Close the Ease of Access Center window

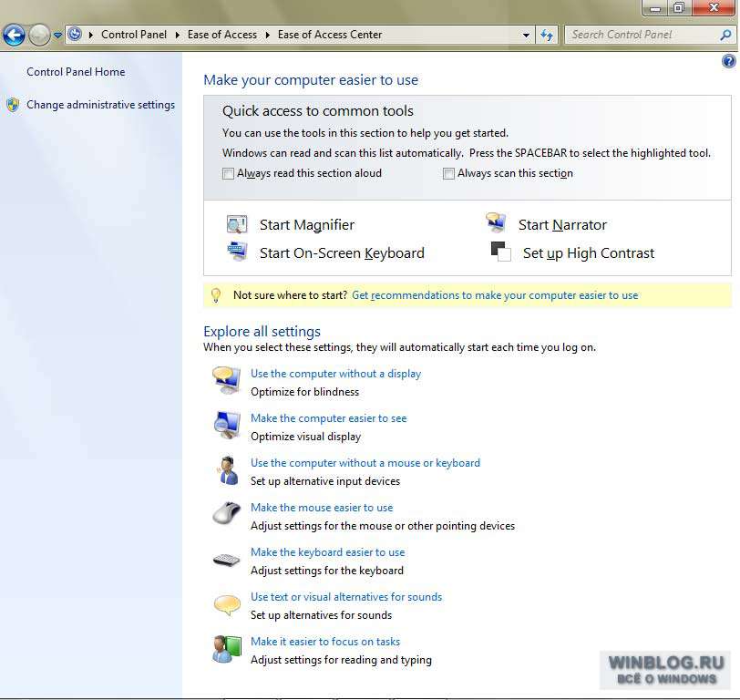click(x=714, y=8)
